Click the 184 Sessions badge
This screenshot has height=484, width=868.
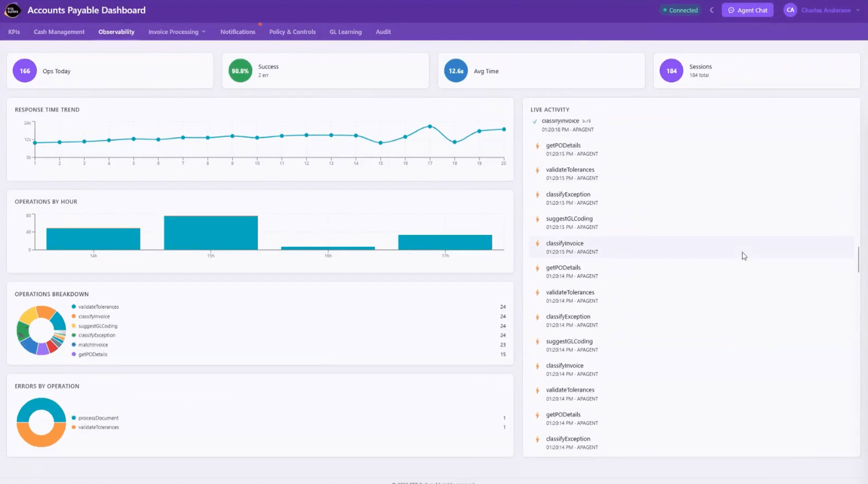click(671, 71)
